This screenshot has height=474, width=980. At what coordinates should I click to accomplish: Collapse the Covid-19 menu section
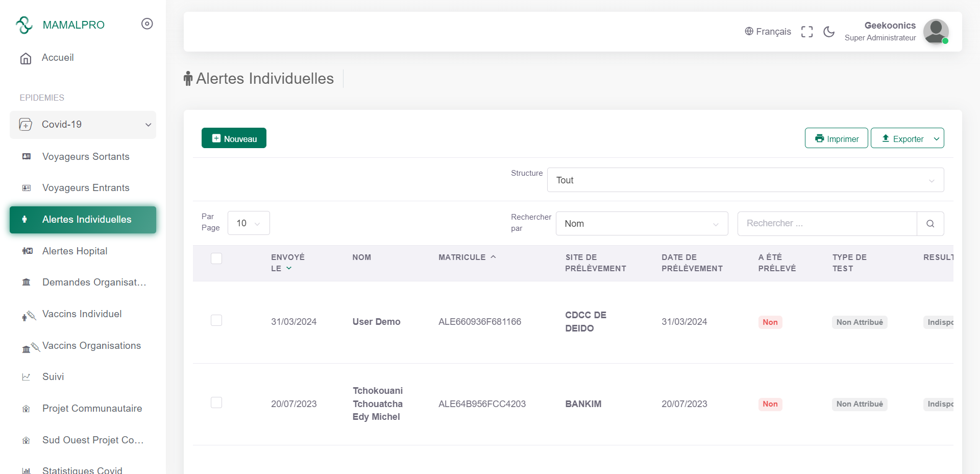[83, 125]
